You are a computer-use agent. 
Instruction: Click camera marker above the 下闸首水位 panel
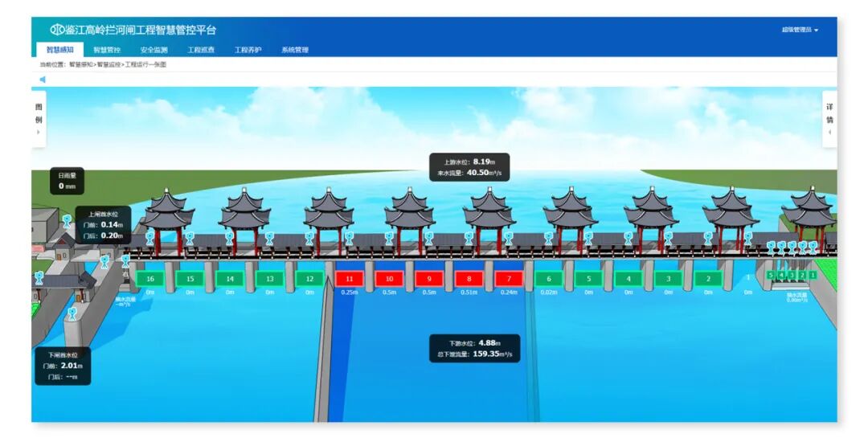72,314
